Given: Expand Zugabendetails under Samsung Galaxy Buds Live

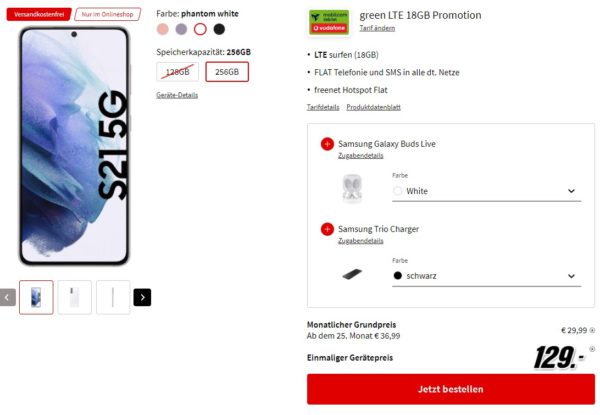Looking at the screenshot, I should (x=360, y=156).
